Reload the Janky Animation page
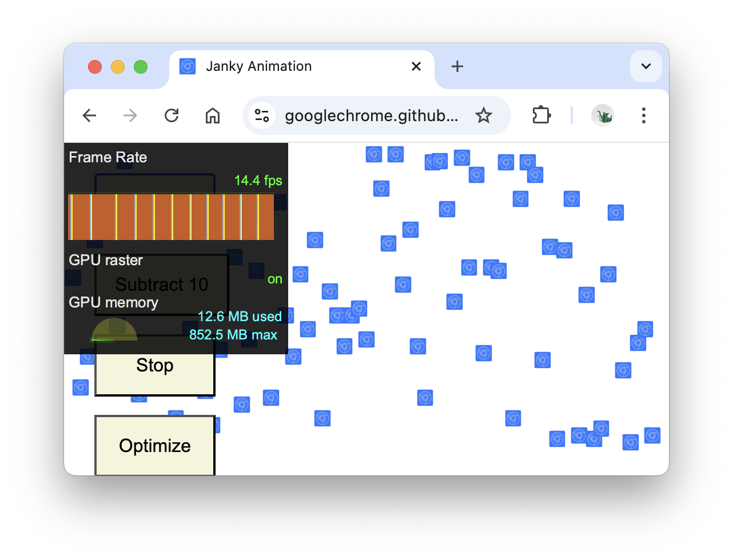The image size is (733, 560). [x=172, y=116]
